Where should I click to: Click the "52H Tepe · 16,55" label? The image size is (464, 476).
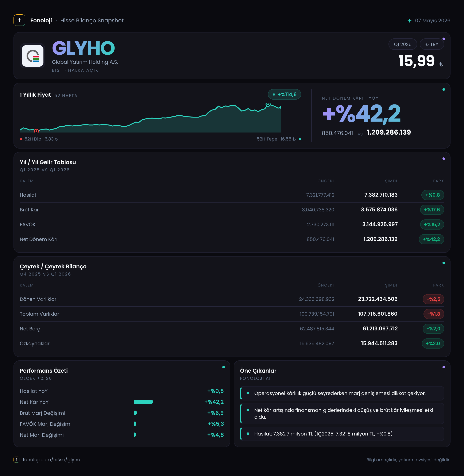point(276,139)
